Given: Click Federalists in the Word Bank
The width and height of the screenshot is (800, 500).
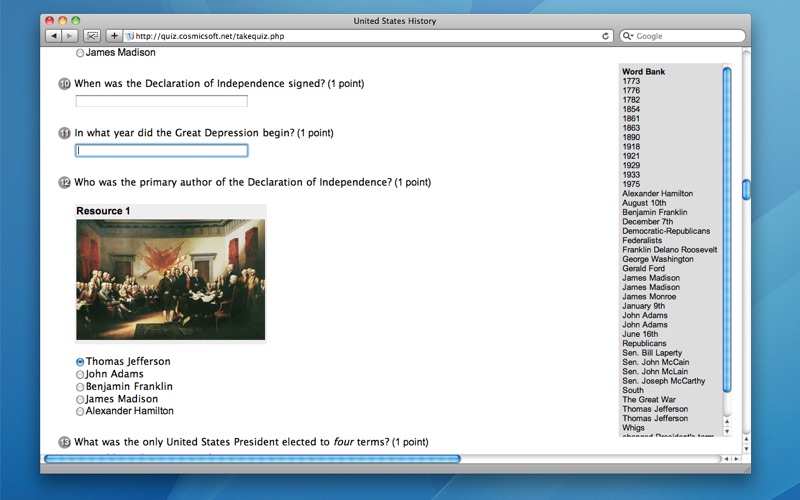Looking at the screenshot, I should point(642,240).
